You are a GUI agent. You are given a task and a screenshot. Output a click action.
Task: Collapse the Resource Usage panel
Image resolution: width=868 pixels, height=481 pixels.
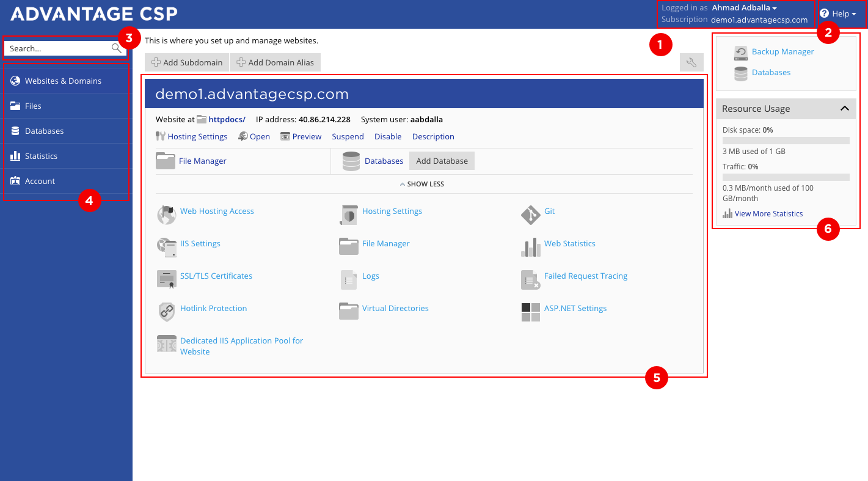pyautogui.click(x=844, y=108)
